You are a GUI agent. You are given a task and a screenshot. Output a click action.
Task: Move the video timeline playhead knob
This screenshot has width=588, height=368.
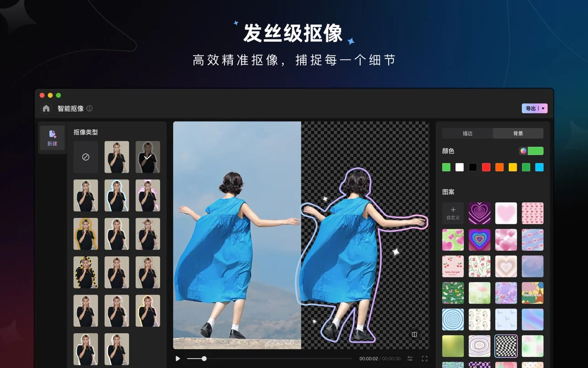204,358
